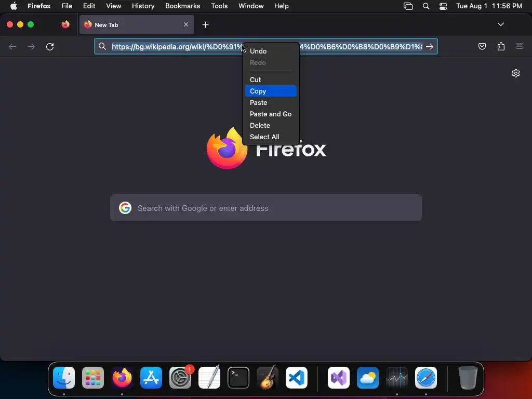
Task: Choose Paste from the context menu
Action: click(271, 102)
